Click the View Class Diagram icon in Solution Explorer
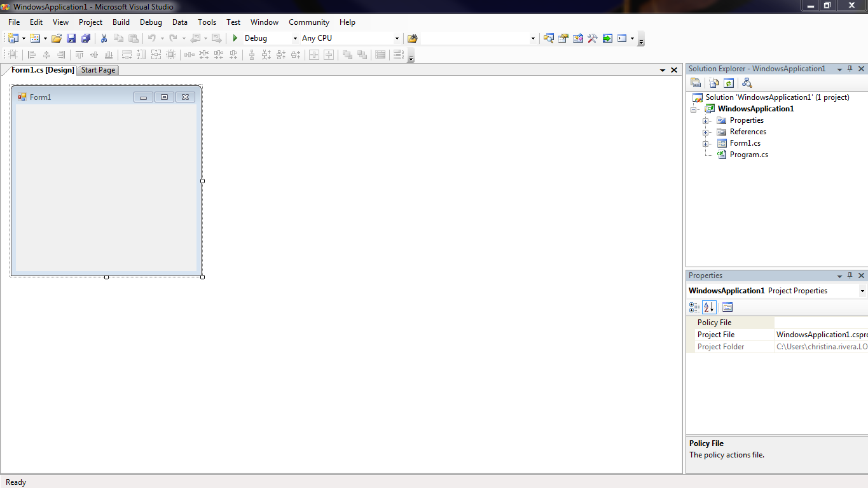 pos(747,83)
